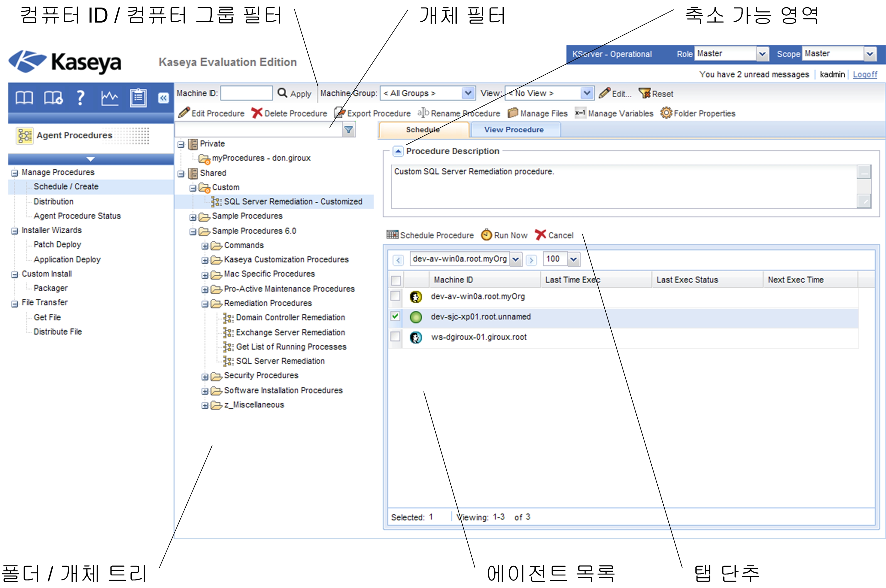The height and width of the screenshot is (588, 886).
Task: Open Schedule / Create in navigation
Action: click(x=66, y=186)
